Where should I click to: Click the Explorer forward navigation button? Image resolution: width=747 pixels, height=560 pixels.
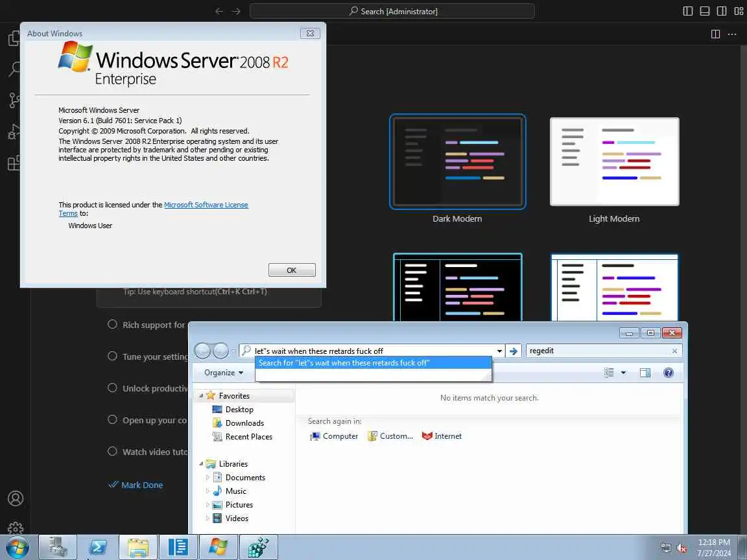click(220, 351)
